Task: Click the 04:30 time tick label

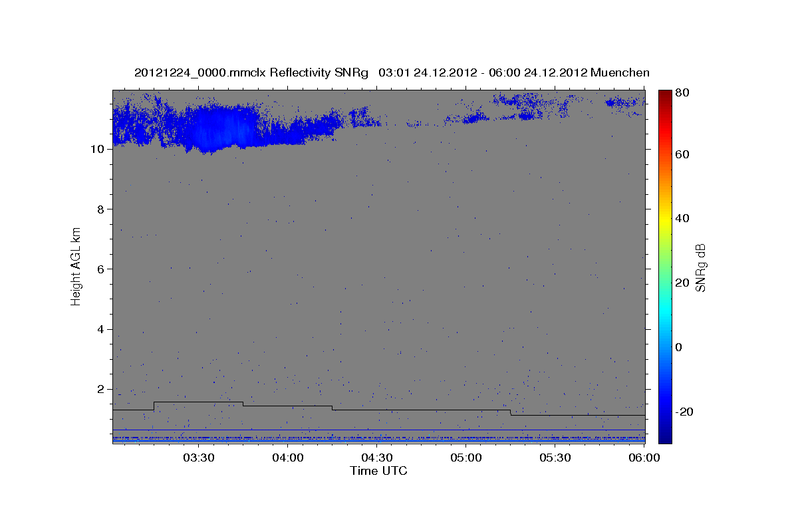Action: point(376,458)
